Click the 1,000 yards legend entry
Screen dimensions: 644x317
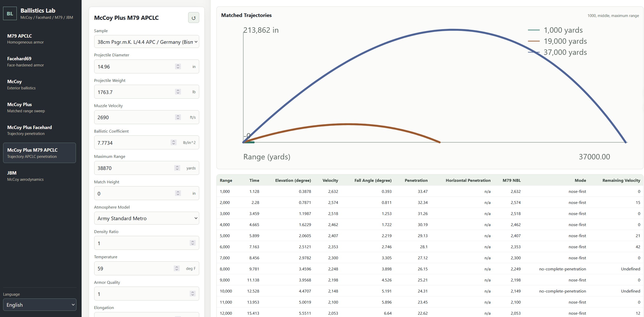click(555, 30)
